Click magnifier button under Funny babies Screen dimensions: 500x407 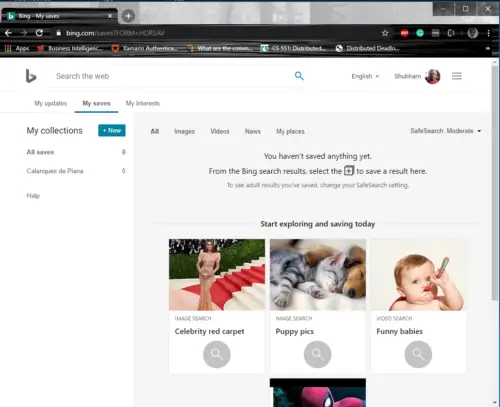tap(418, 354)
